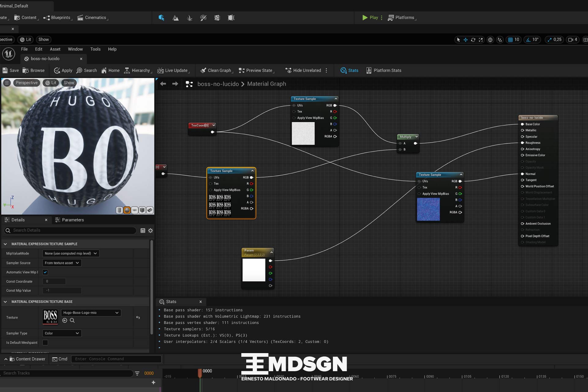Image resolution: width=588 pixels, height=392 pixels.
Task: Collapse Material Expression Texture Sample section
Action: click(5, 244)
